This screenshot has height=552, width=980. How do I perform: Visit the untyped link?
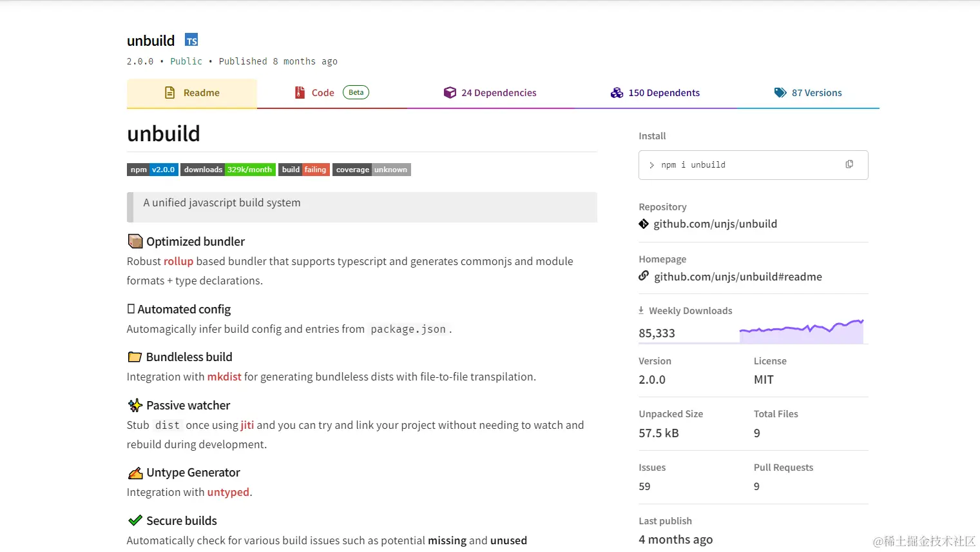point(228,492)
